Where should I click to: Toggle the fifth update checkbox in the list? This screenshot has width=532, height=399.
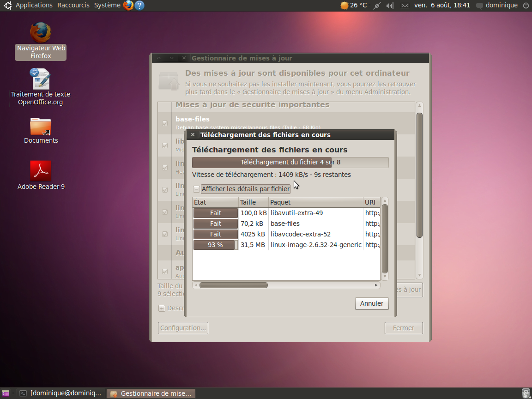165,212
